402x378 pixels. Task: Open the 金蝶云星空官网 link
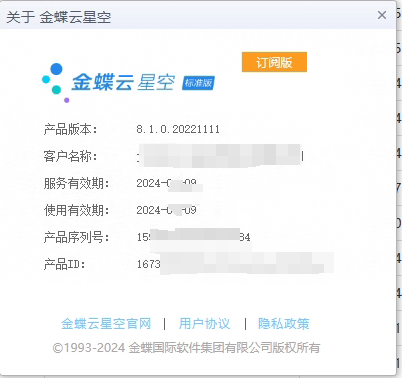(106, 324)
